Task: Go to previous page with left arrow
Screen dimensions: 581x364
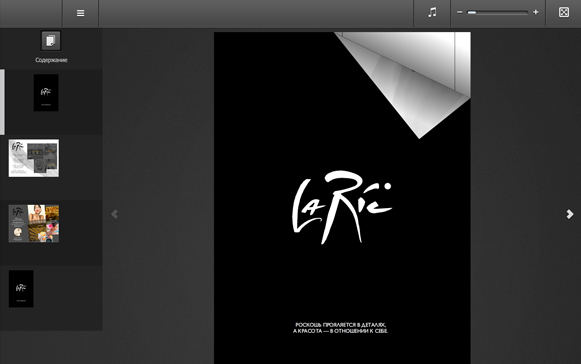Action: point(114,214)
